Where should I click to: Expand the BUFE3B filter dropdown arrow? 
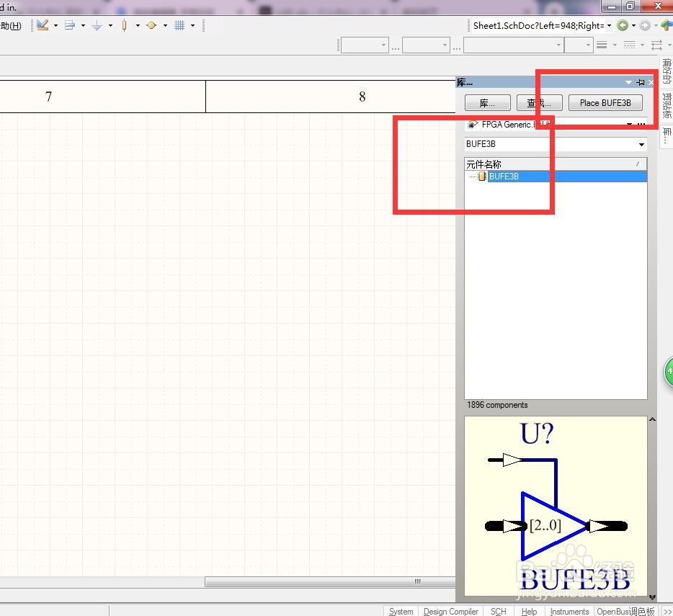point(642,144)
